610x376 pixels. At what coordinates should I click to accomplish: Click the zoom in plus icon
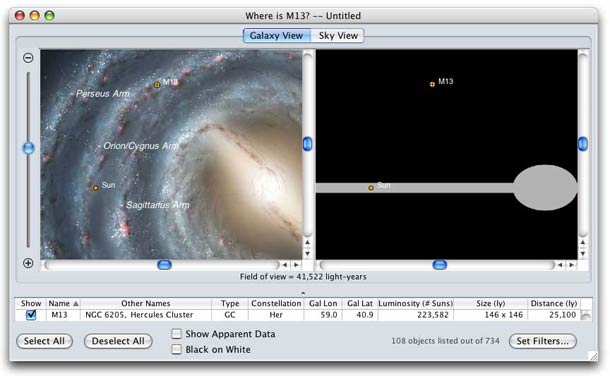(x=28, y=263)
